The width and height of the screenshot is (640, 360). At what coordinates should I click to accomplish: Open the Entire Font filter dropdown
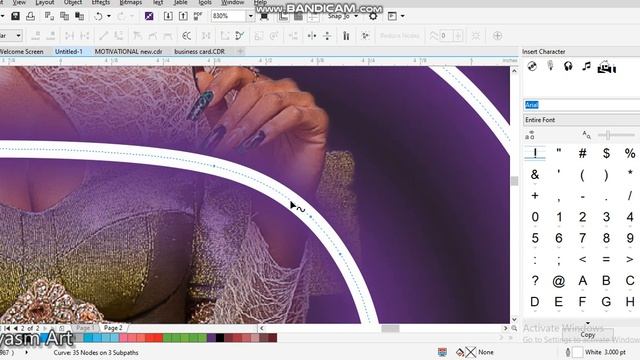[x=582, y=120]
